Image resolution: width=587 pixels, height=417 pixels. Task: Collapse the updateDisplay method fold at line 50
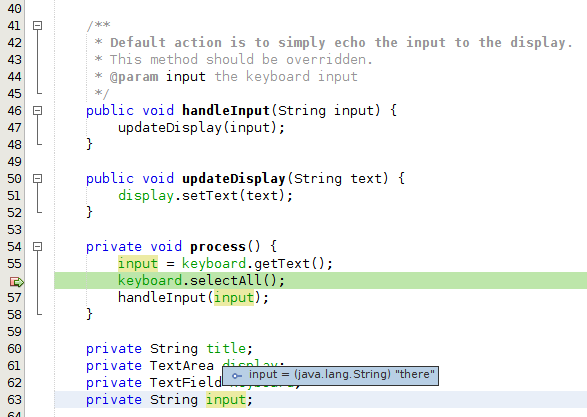point(37,179)
